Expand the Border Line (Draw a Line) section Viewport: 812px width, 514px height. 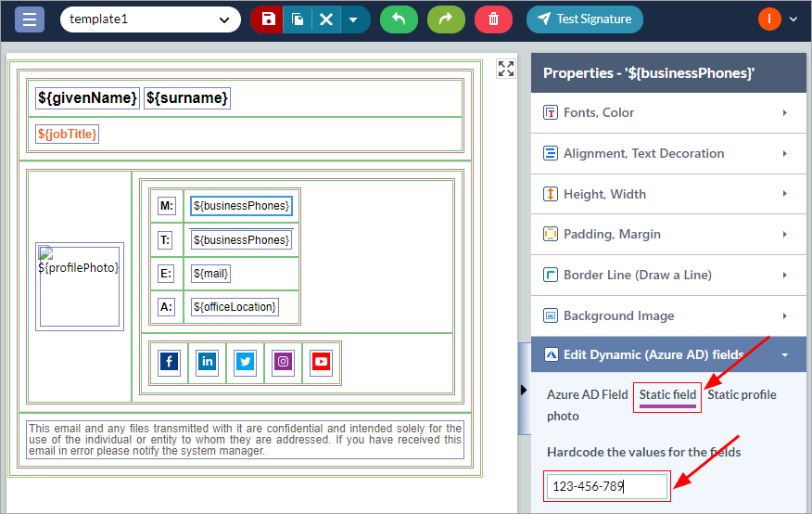coord(668,276)
